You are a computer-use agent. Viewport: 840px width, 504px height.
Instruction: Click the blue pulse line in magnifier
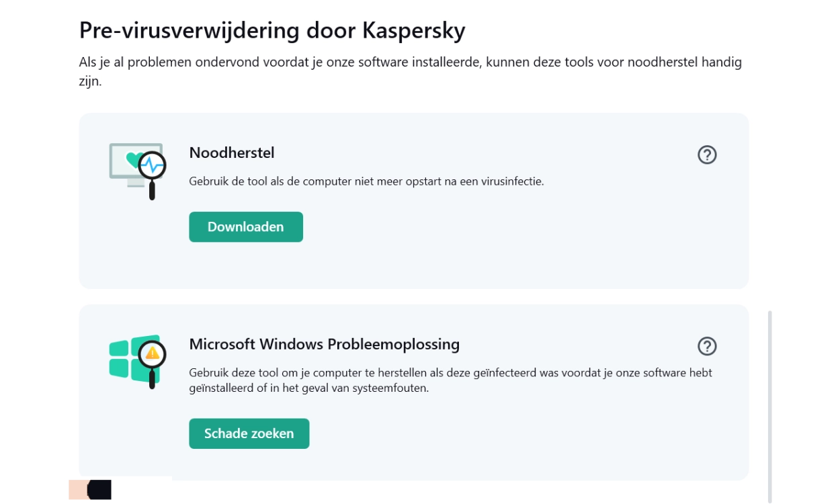[153, 164]
